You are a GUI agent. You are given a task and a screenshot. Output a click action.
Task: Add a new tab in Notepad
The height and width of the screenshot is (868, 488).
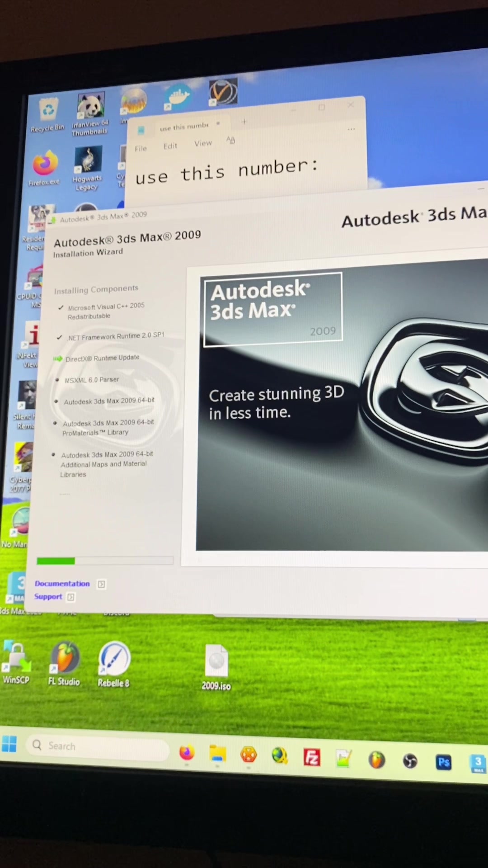(244, 121)
